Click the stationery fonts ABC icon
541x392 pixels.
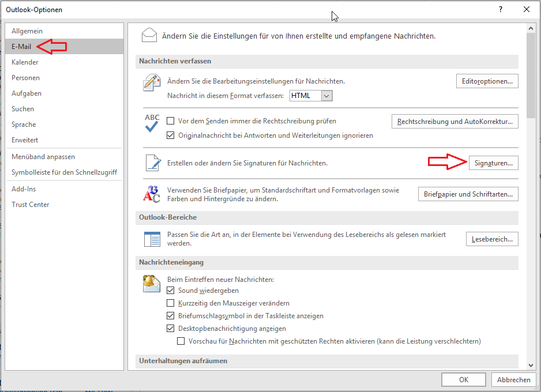pyautogui.click(x=152, y=194)
